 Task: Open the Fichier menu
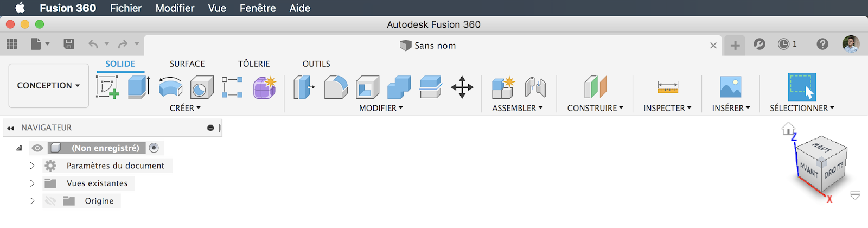pyautogui.click(x=125, y=8)
